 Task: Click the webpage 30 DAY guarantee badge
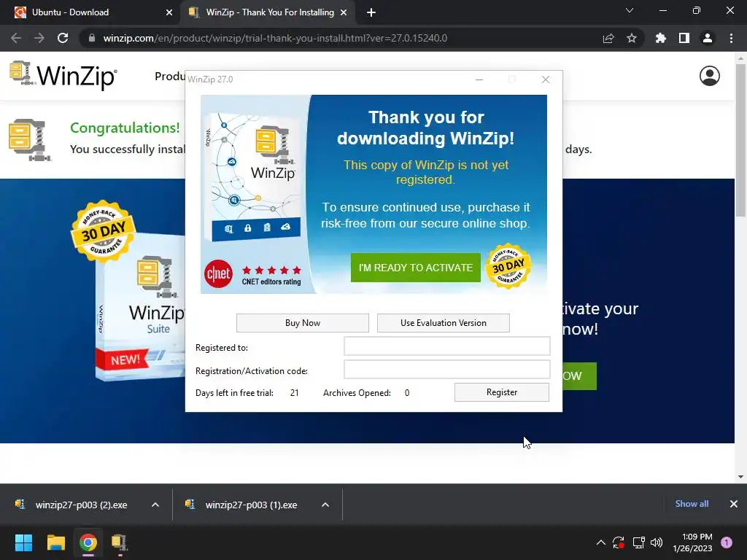(x=103, y=231)
